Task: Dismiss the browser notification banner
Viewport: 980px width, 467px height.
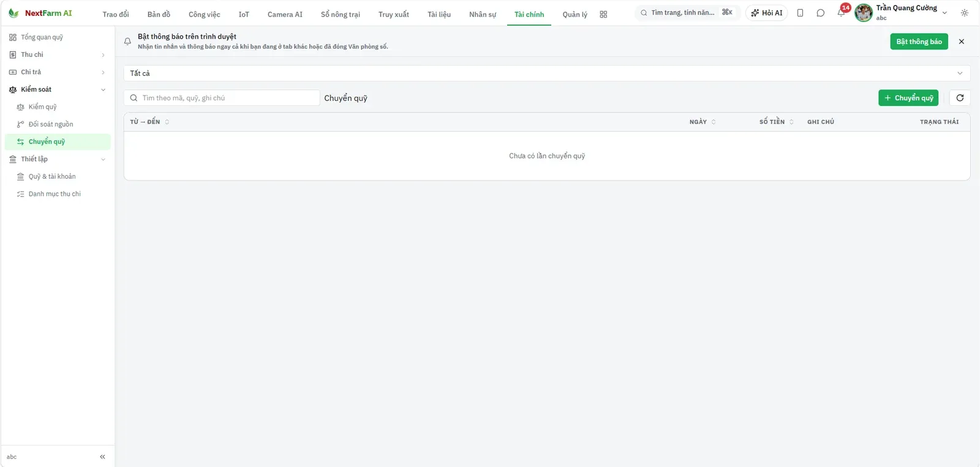Action: tap(962, 42)
